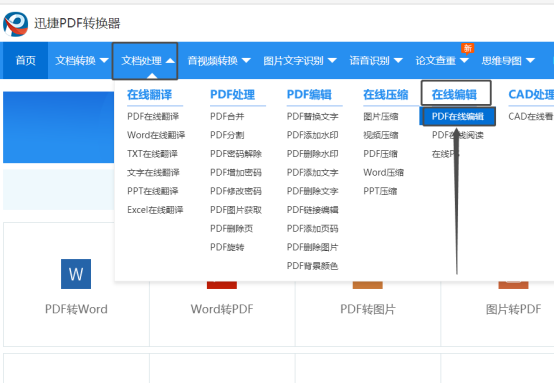554x384 pixels.
Task: Select PDF添加页码 option
Action: tap(312, 229)
